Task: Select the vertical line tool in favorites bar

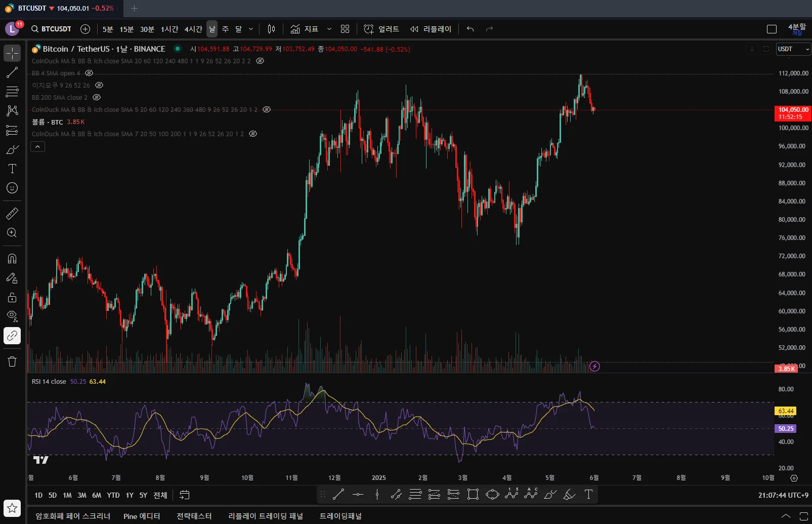Action: (x=377, y=495)
